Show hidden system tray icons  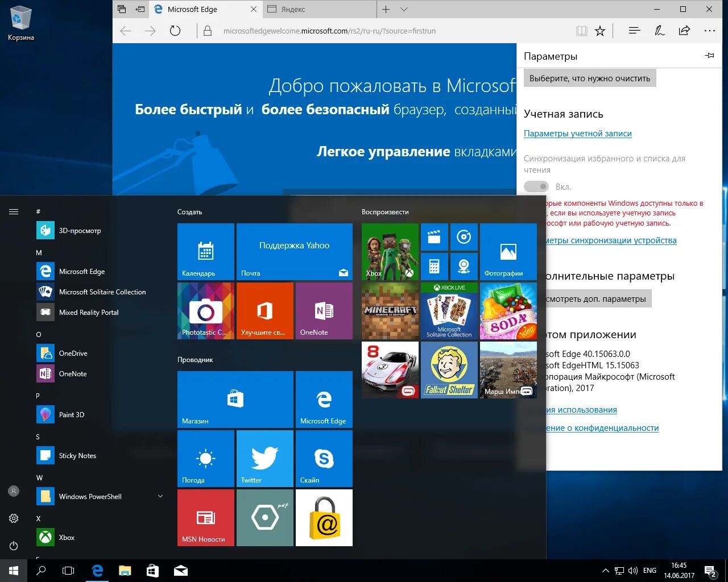pos(605,571)
